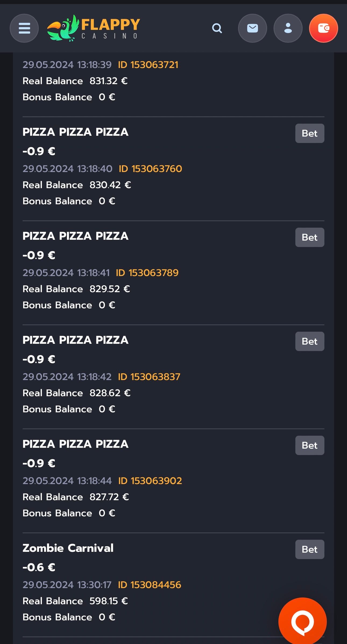Click the 830.42 € real balance value

pos(110,185)
